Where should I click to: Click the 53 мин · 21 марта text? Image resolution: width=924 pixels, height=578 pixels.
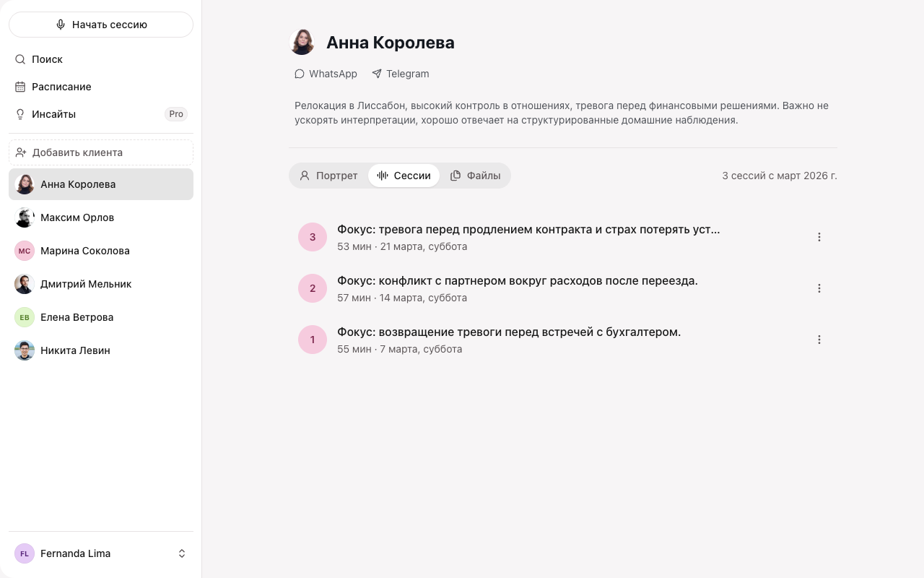pyautogui.click(x=402, y=246)
